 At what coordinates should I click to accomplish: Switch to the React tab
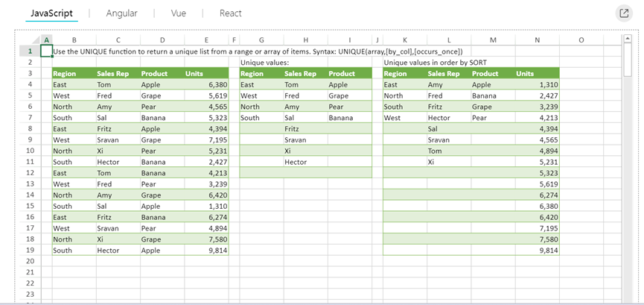point(230,13)
